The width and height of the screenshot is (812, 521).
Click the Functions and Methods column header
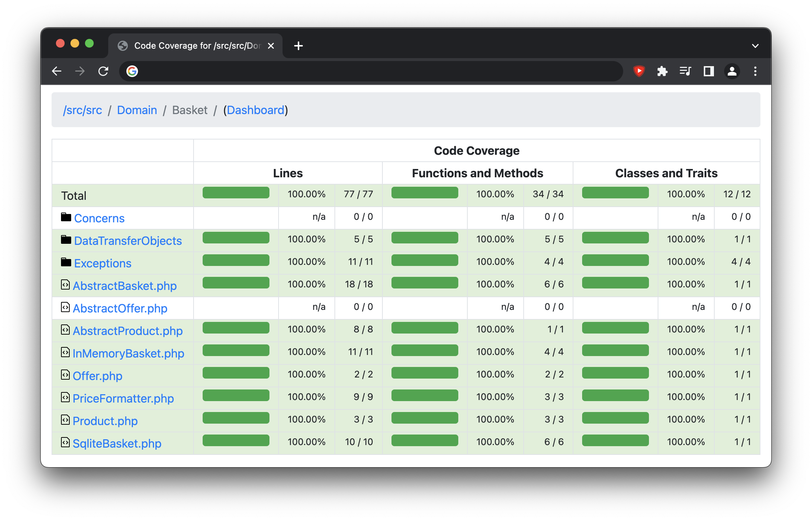click(478, 173)
